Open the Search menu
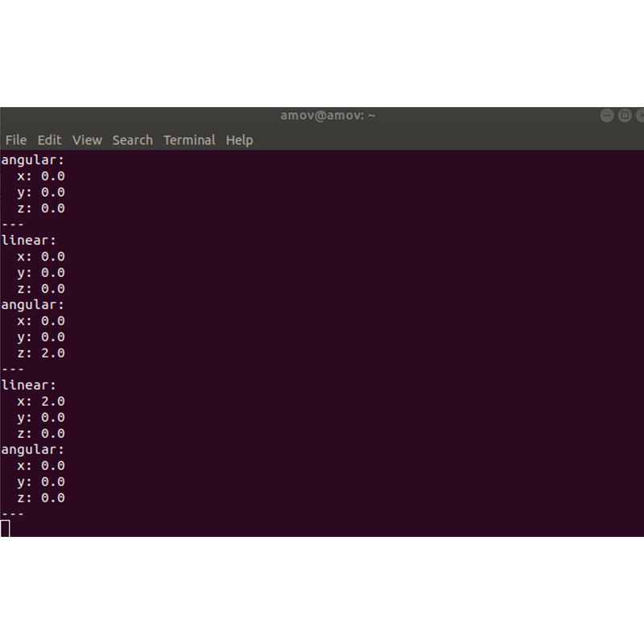 tap(133, 140)
